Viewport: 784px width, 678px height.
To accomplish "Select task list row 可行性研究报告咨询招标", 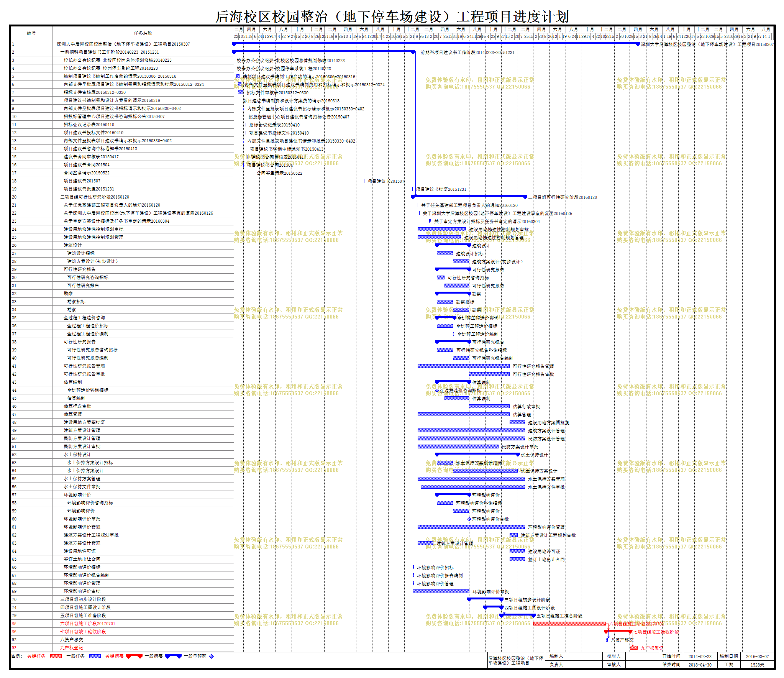I will coord(122,350).
